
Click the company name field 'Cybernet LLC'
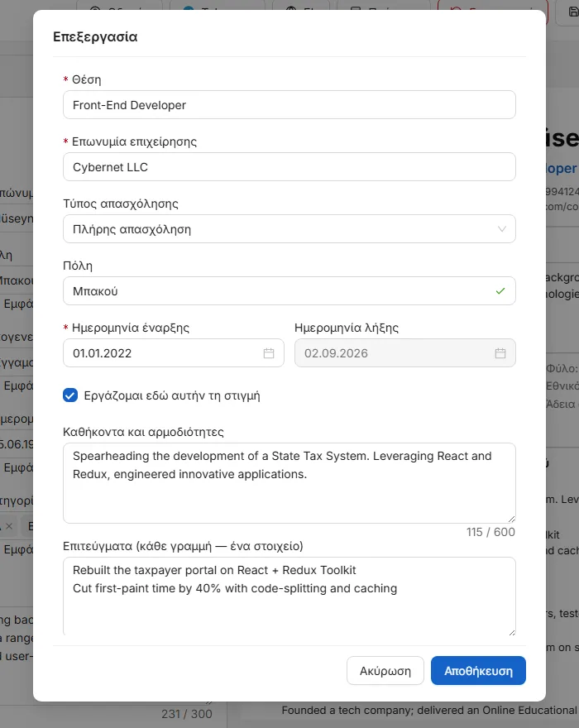pos(289,166)
